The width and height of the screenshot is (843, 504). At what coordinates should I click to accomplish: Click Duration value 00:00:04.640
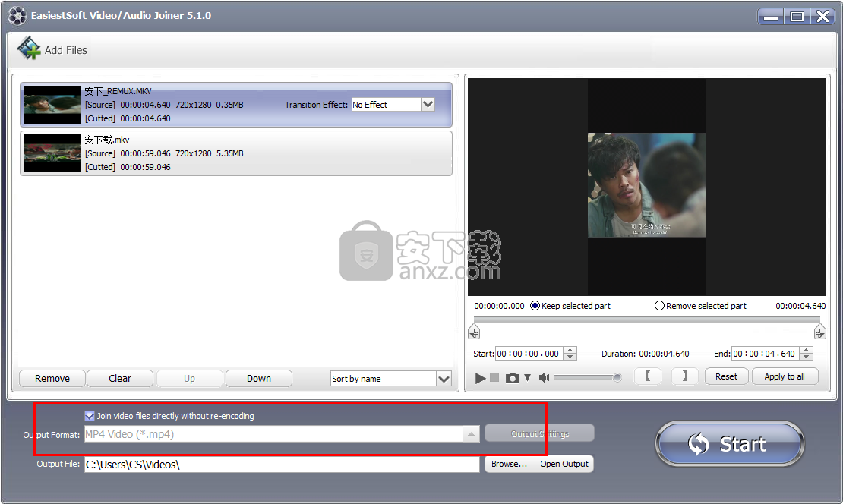point(664,354)
